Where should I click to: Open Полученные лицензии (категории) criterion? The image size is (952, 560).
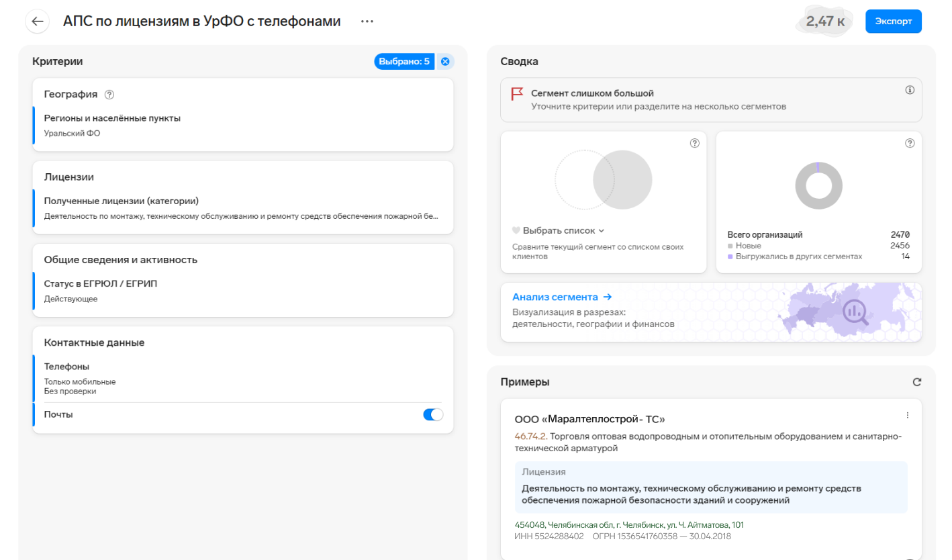[x=243, y=208]
